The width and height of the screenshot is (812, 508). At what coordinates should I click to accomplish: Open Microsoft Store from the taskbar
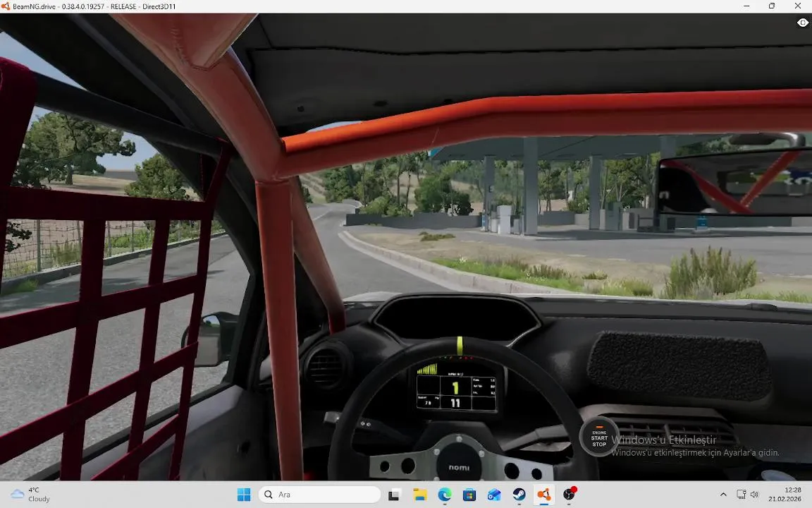[469, 495]
